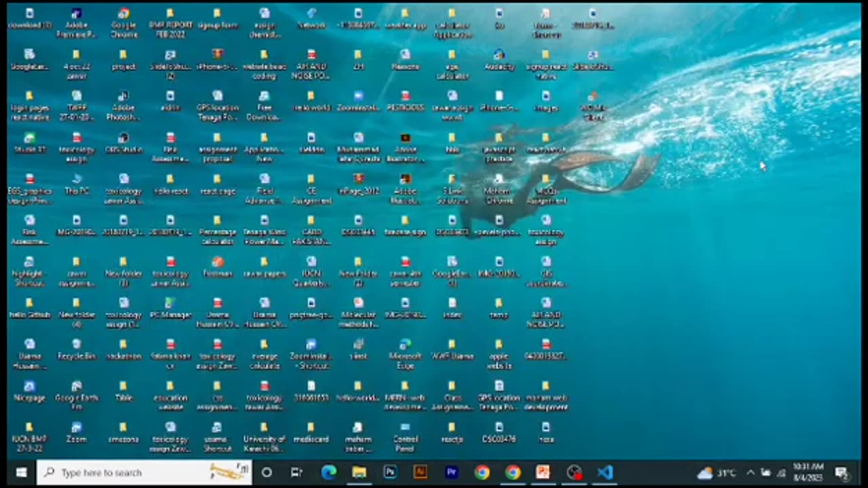Image resolution: width=868 pixels, height=488 pixels.
Task: Open the weather widget showing 31°C
Action: tap(717, 472)
